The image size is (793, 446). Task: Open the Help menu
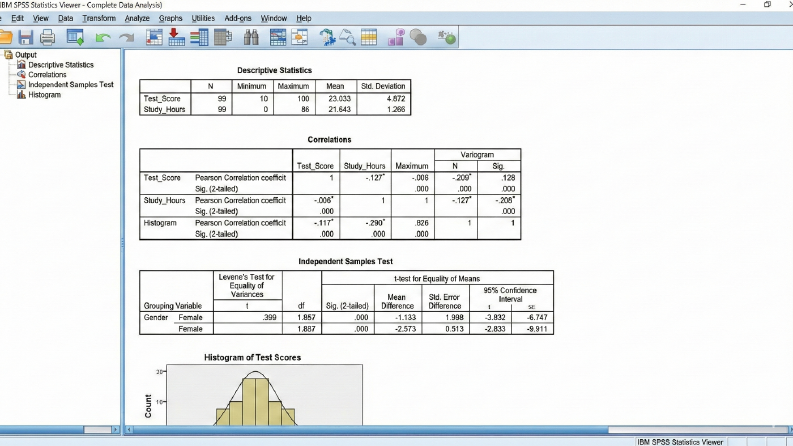[303, 18]
